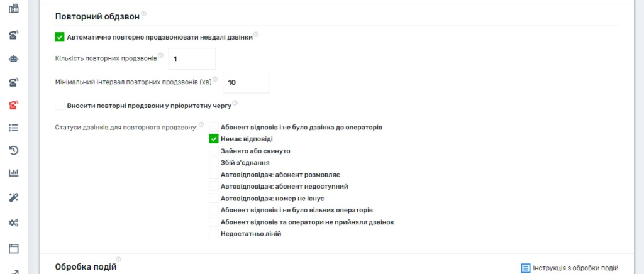Viewport: 644px width, 274px height.
Task: Click help icon beside "Обробка подій" heading
Action: (x=119, y=259)
